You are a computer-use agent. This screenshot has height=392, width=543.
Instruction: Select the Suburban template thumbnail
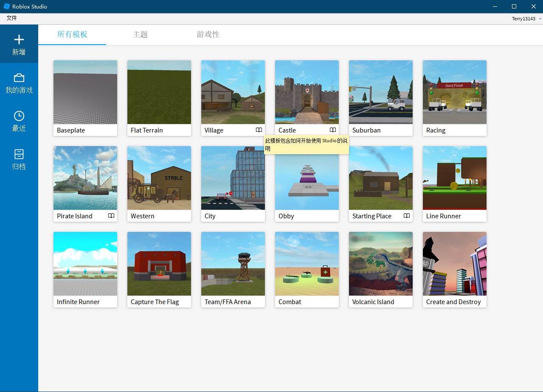(381, 92)
